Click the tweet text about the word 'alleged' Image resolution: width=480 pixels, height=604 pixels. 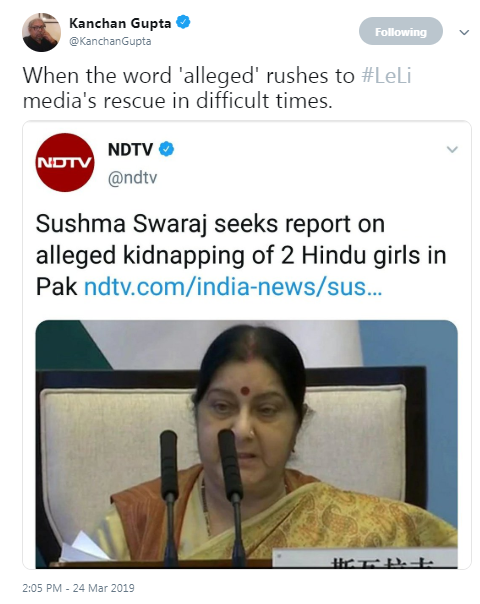(x=217, y=88)
